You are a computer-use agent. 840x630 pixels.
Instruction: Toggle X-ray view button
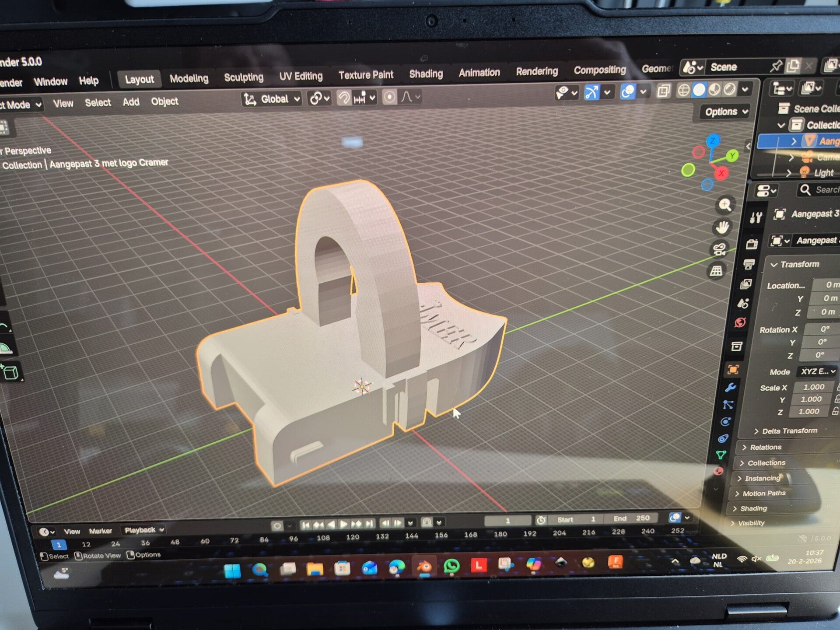(x=663, y=91)
